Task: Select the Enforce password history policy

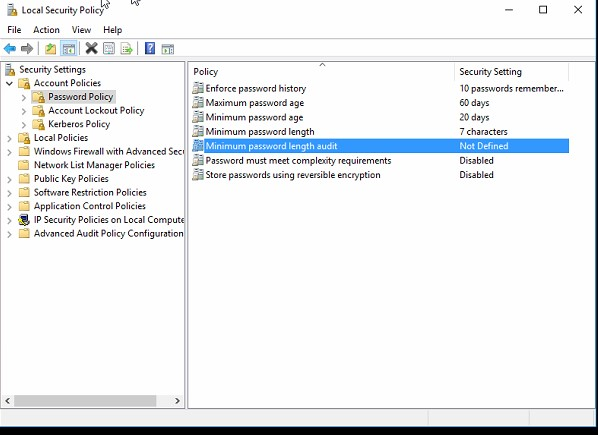Action: [x=256, y=88]
